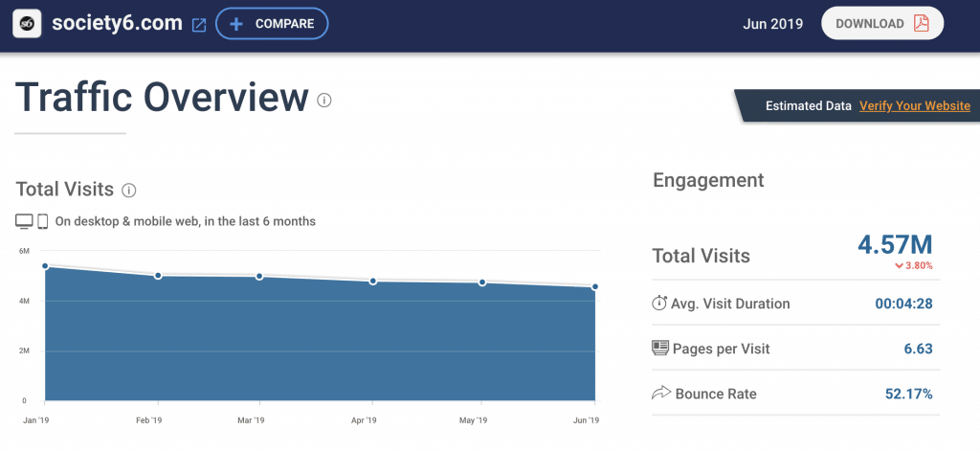Click the 4.57M total visits value
The width and height of the screenshot is (980, 452).
[895, 244]
